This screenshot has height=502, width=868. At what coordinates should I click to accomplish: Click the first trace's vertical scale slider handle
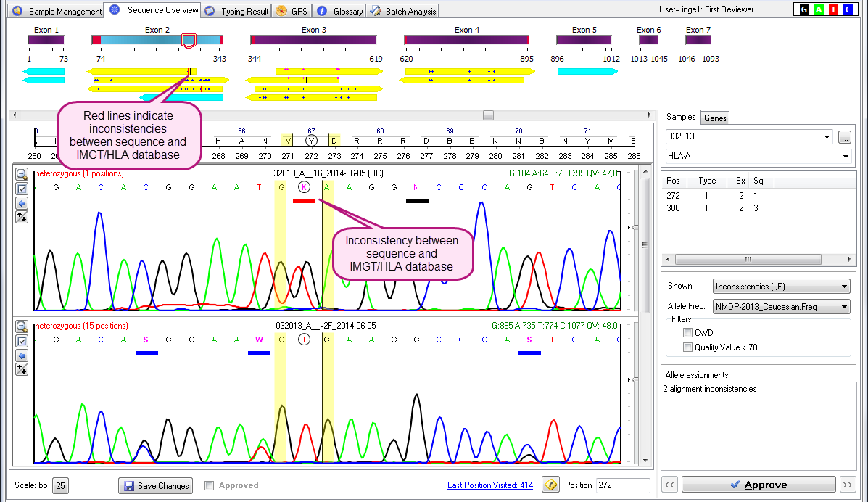coord(635,227)
